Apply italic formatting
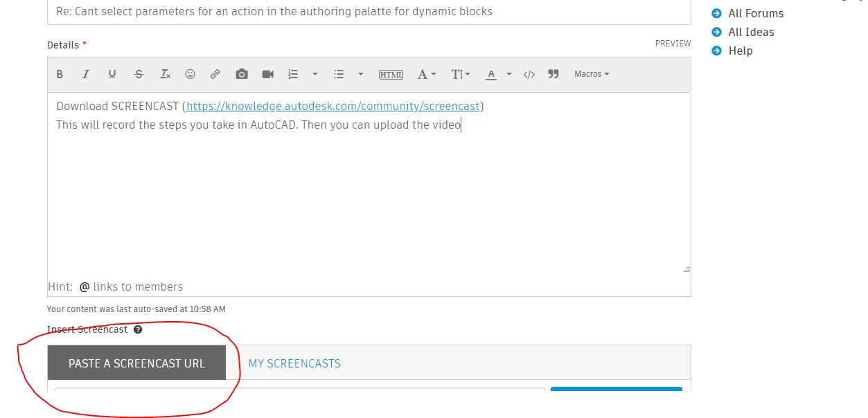The image size is (868, 418). point(86,74)
